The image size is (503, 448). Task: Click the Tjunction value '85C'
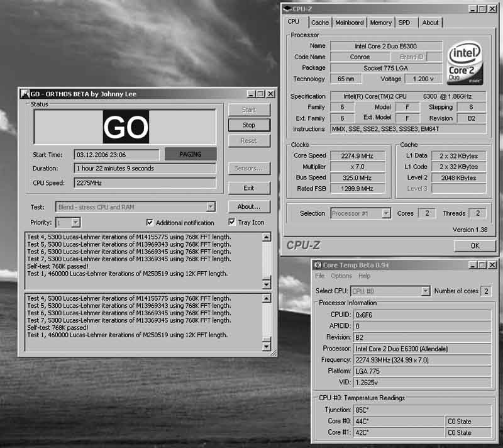point(422,410)
